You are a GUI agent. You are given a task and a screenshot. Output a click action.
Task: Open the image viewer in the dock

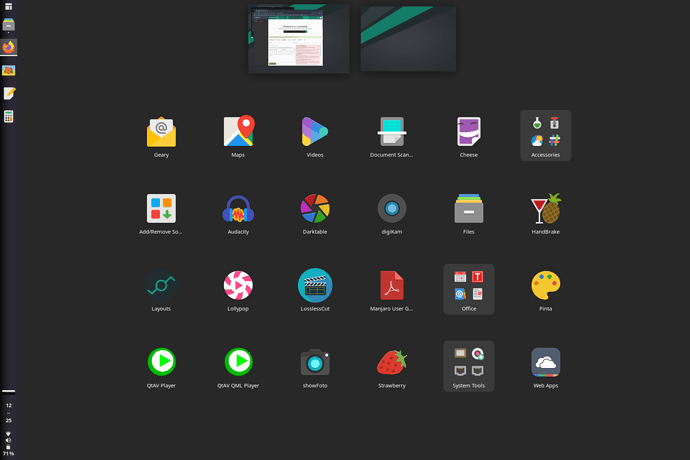[8, 70]
